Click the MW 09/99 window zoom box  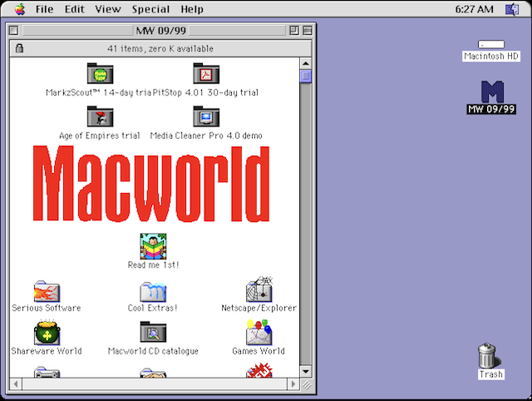(294, 31)
